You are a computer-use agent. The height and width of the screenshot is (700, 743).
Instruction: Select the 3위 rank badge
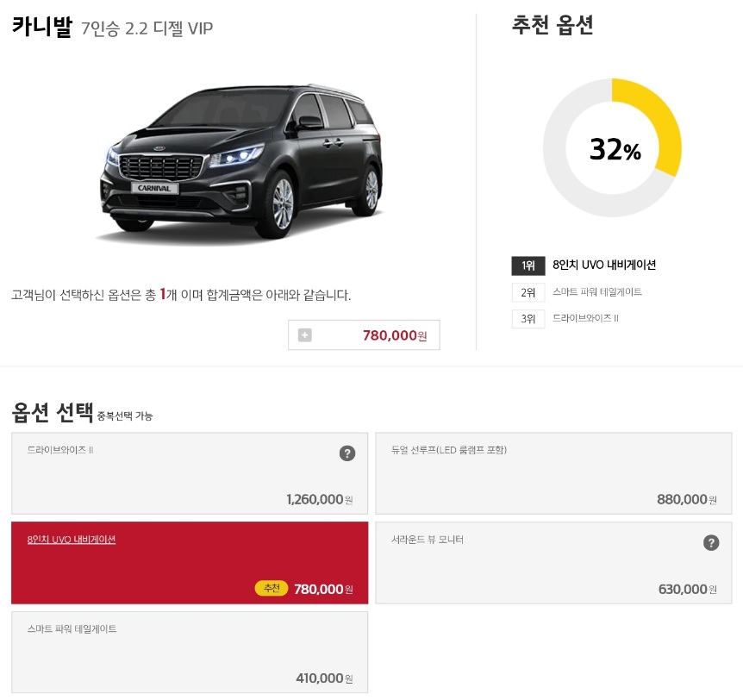(528, 319)
